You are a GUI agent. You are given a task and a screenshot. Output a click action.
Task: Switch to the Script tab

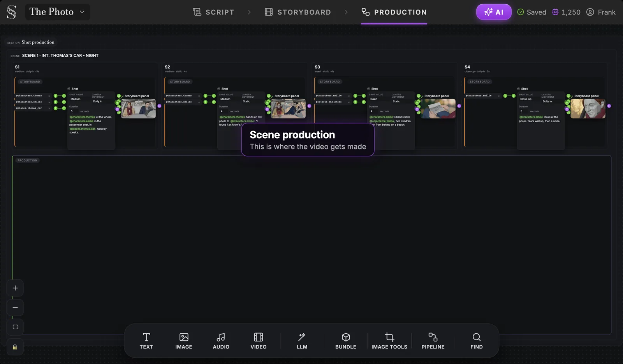(x=213, y=12)
